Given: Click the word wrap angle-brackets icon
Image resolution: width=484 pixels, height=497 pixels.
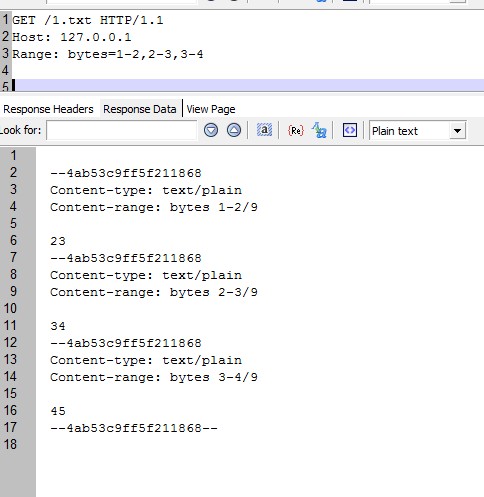Looking at the screenshot, I should 350,130.
